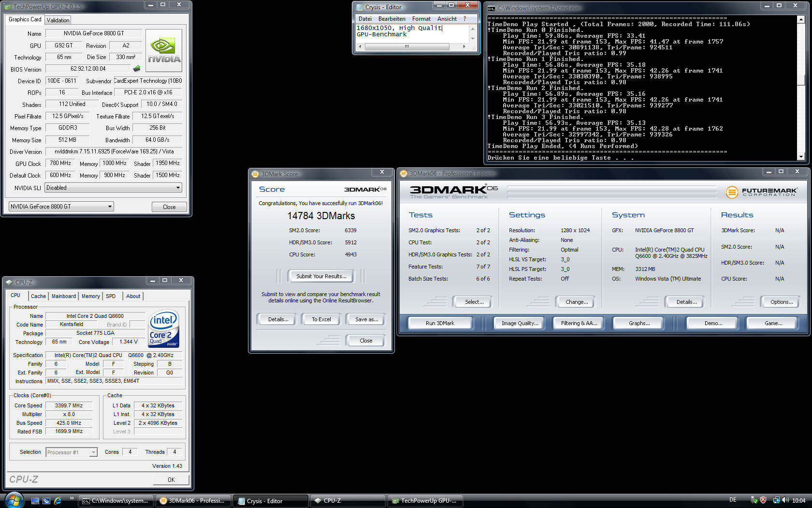Open the Mainboard tab in CPU-Z
The image size is (812, 508).
[x=64, y=296]
